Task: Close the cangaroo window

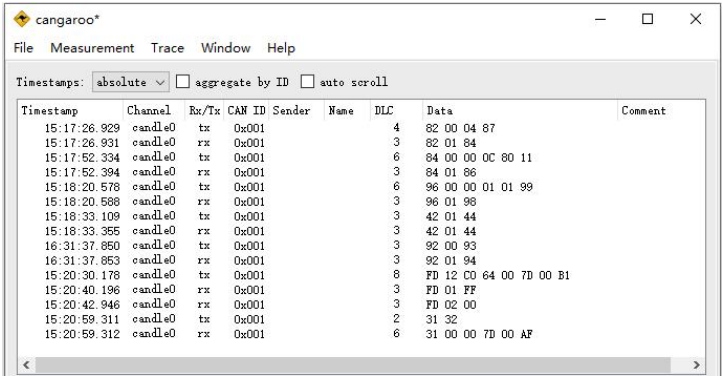Action: pyautogui.click(x=696, y=19)
